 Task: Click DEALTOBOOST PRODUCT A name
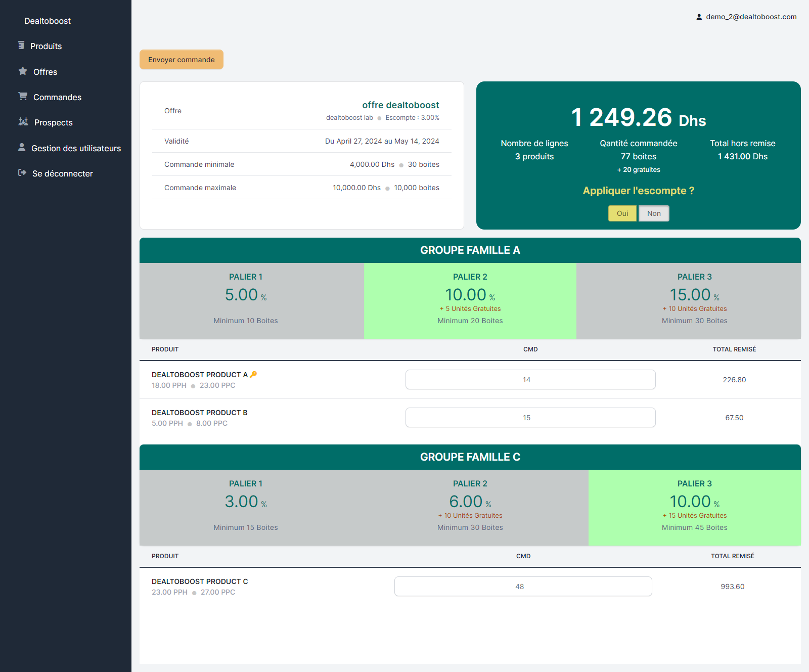(200, 375)
